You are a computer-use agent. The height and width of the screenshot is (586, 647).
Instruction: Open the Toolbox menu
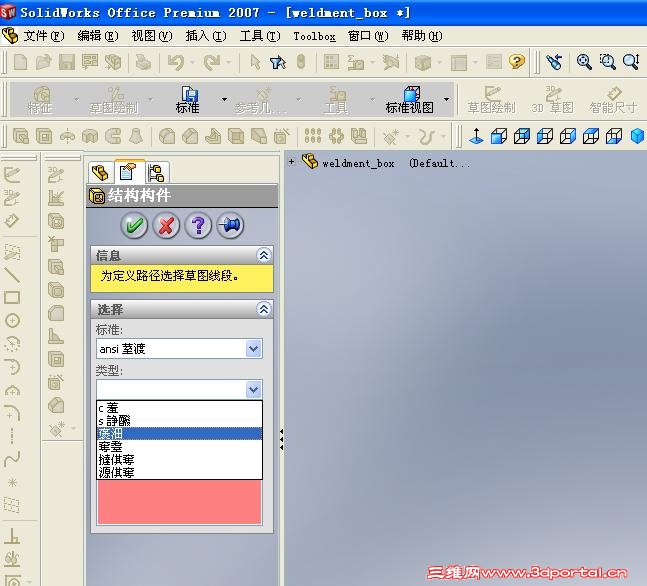tap(314, 36)
